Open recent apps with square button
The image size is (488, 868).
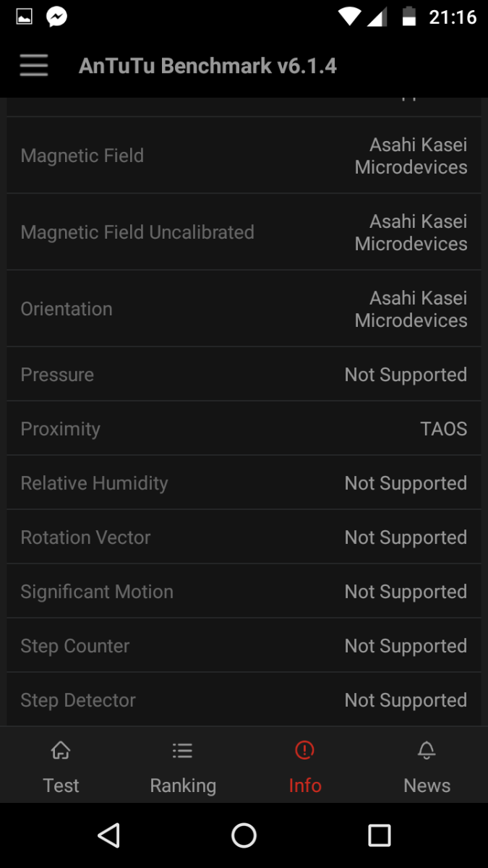click(x=379, y=835)
